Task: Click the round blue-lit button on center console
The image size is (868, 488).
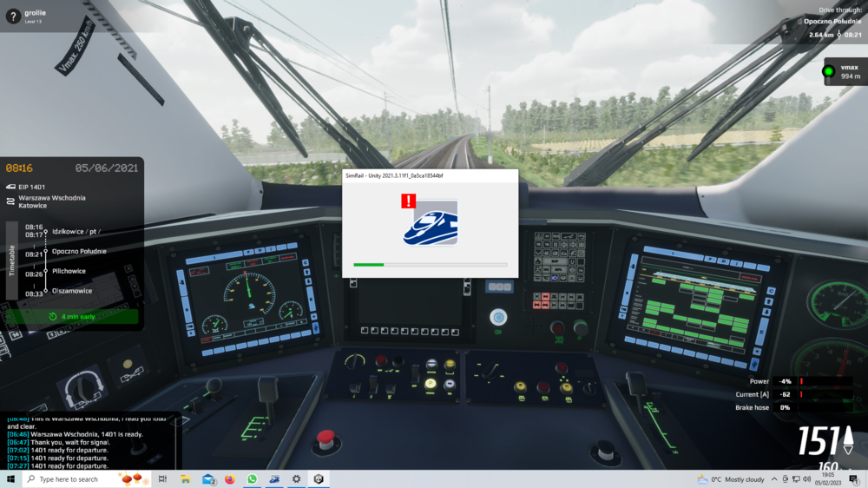Action: tap(498, 318)
